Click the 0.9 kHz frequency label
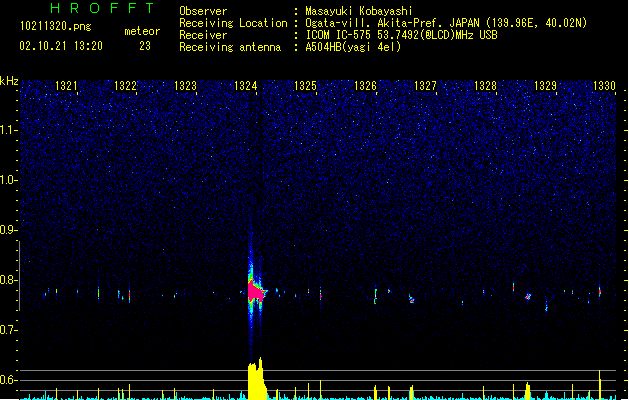This screenshot has width=629, height=400. 9,230
